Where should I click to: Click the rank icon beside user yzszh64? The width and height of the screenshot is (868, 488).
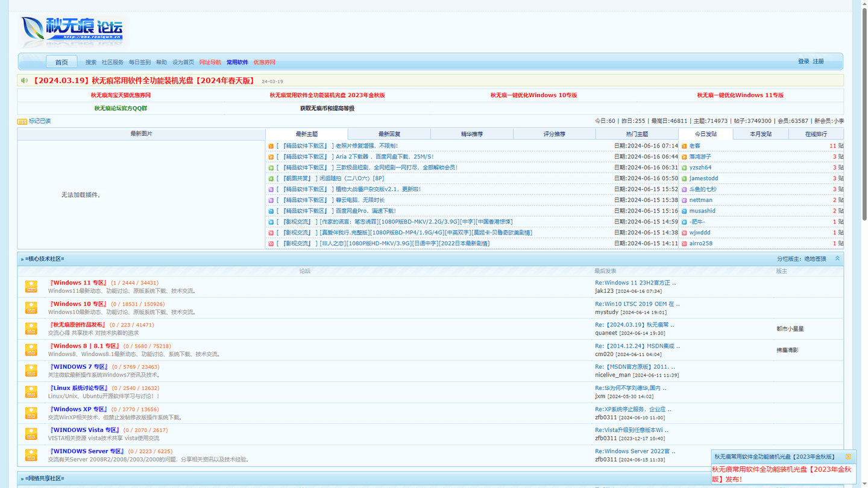point(684,168)
